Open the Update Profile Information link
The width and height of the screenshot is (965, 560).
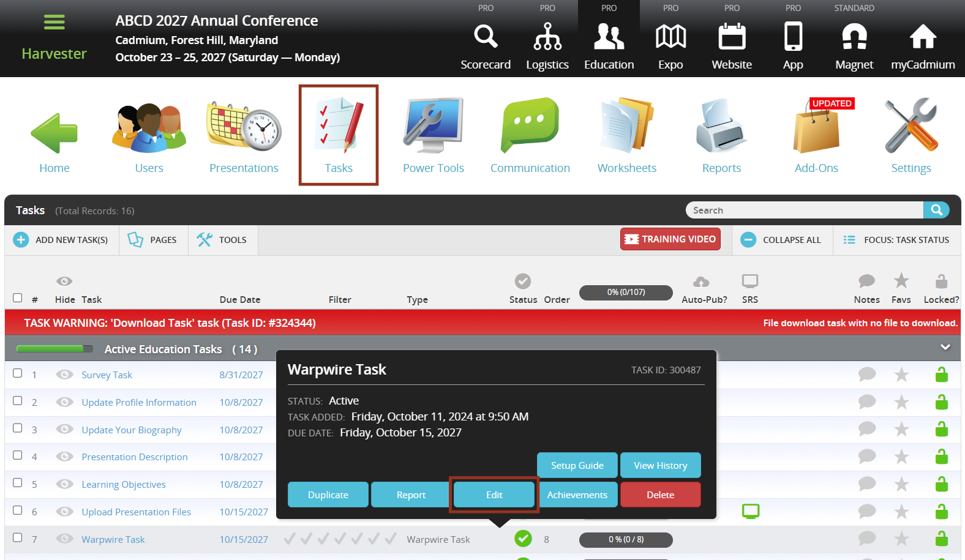[x=139, y=403]
